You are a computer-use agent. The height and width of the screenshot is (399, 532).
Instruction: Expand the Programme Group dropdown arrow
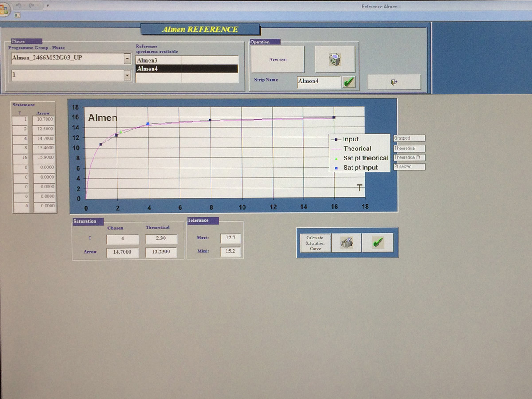(127, 59)
